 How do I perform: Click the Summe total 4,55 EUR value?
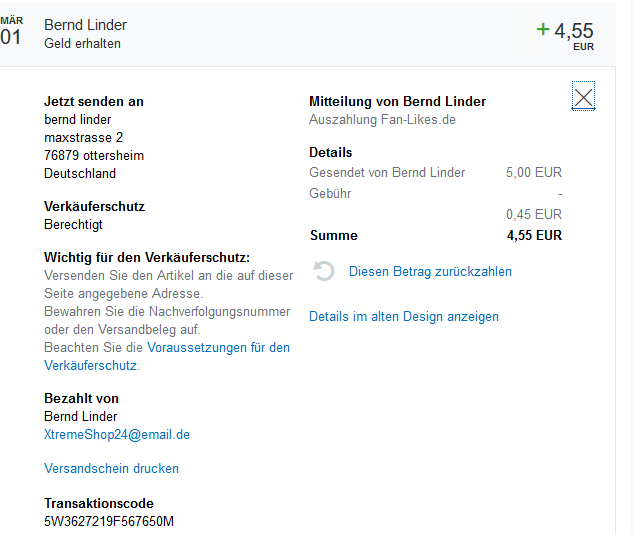click(534, 236)
